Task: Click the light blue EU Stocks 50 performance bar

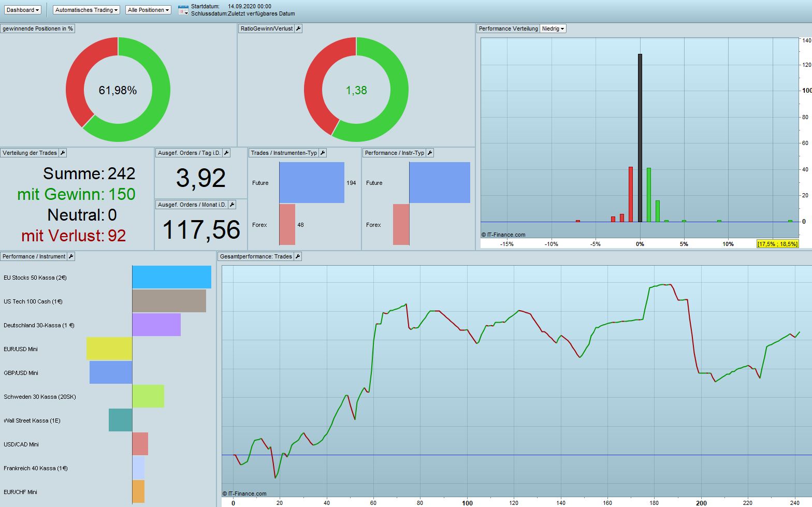Action: point(172,277)
